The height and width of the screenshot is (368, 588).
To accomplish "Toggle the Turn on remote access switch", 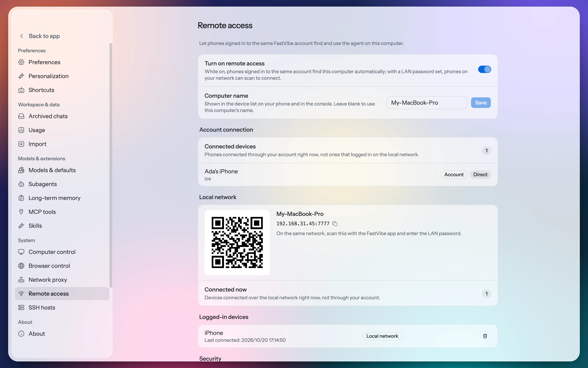I will [484, 69].
